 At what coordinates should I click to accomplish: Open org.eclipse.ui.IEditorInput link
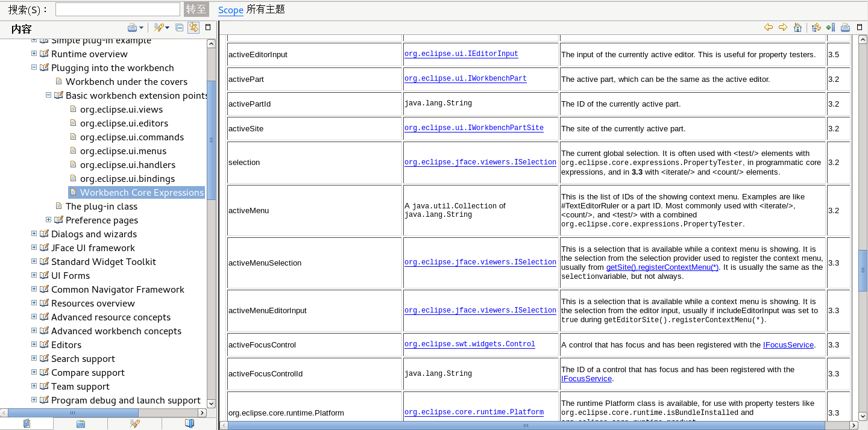tap(461, 54)
